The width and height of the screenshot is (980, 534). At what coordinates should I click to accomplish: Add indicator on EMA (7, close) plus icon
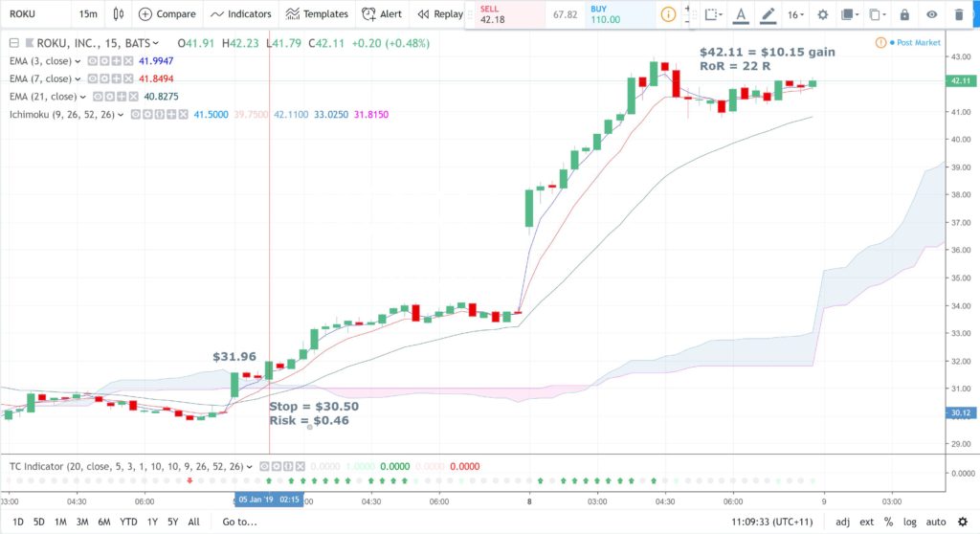click(116, 78)
